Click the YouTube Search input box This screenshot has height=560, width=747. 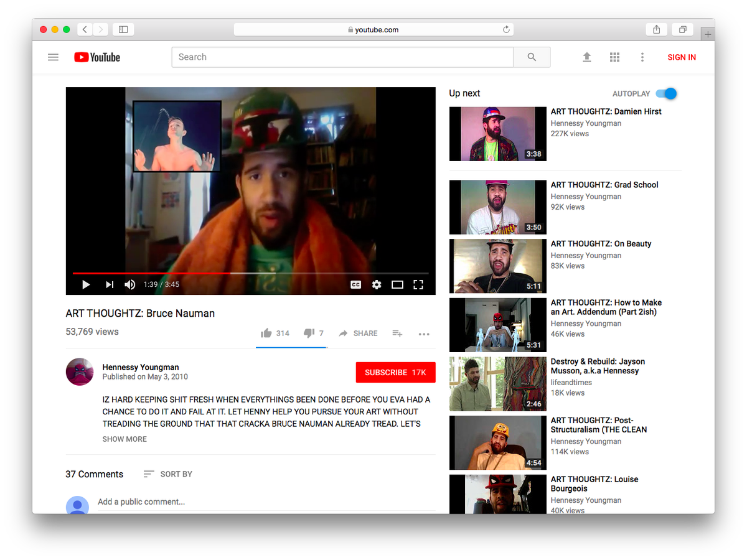342,57
